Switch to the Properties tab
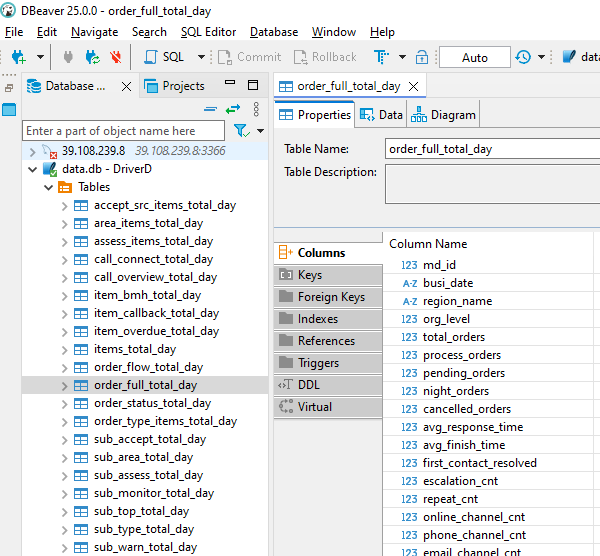This screenshot has height=556, width=600. 315,115
